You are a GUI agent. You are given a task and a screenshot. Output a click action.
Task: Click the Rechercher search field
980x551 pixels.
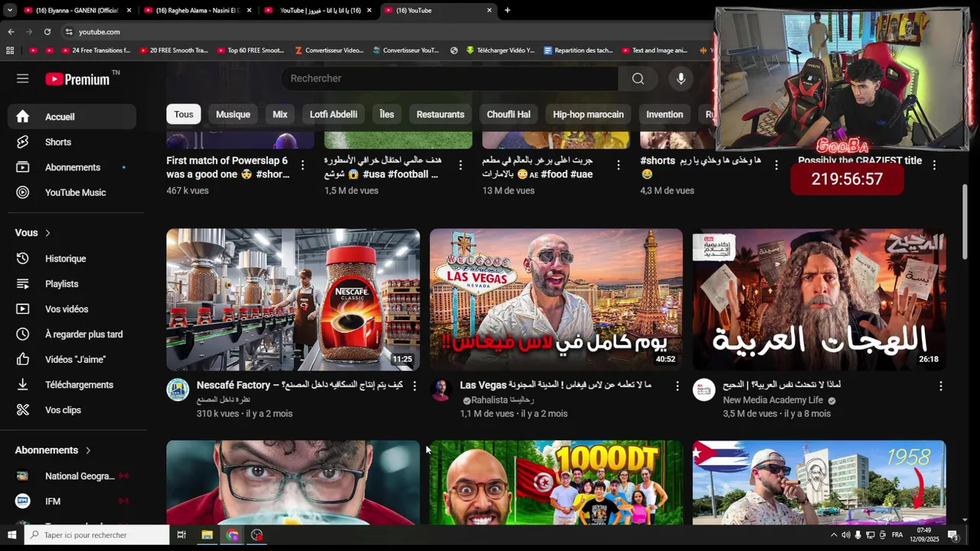(x=449, y=79)
